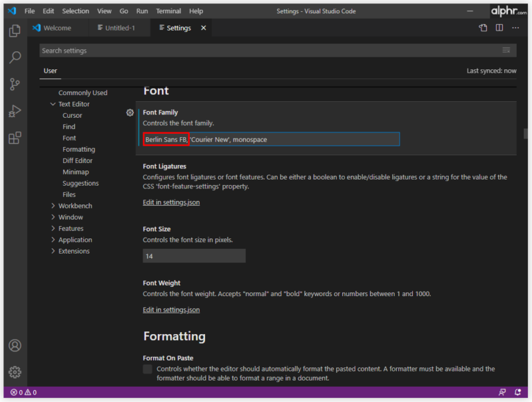The height and width of the screenshot is (402, 532).
Task: Open the Extensions view
Action: 15,138
